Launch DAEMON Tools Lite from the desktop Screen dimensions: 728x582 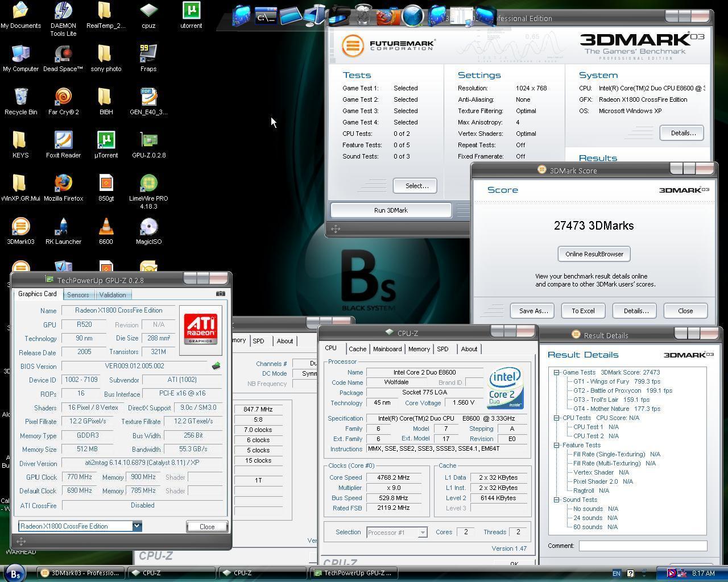click(63, 19)
